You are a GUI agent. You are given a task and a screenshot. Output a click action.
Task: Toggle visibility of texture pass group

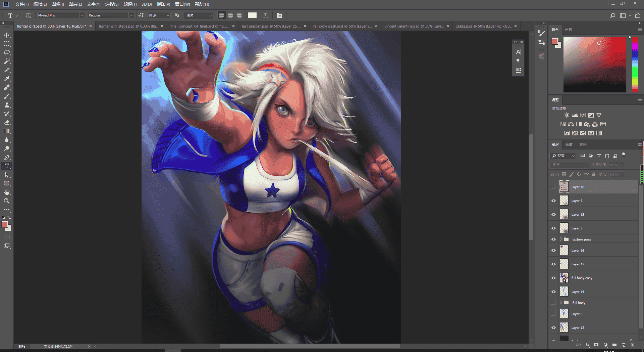tap(553, 239)
